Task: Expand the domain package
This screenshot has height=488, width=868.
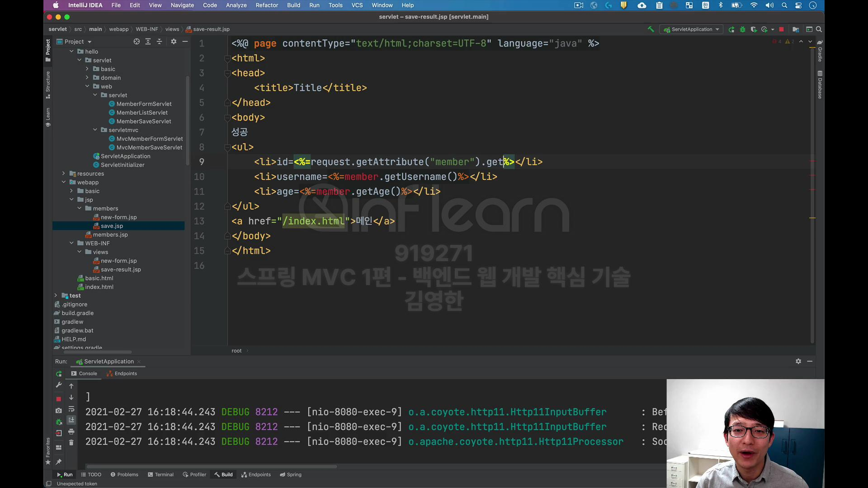Action: [87, 78]
